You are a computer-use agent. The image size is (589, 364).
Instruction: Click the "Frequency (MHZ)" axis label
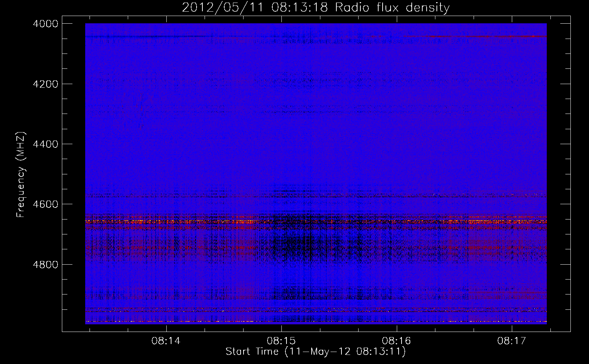click(x=21, y=175)
